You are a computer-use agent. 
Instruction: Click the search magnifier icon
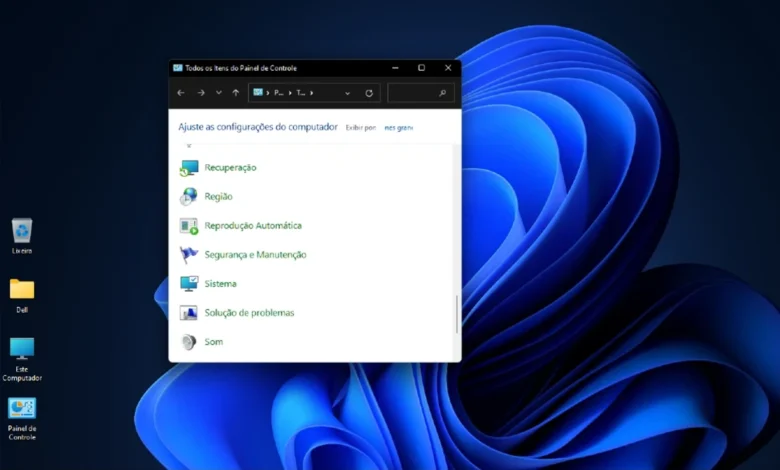[443, 93]
